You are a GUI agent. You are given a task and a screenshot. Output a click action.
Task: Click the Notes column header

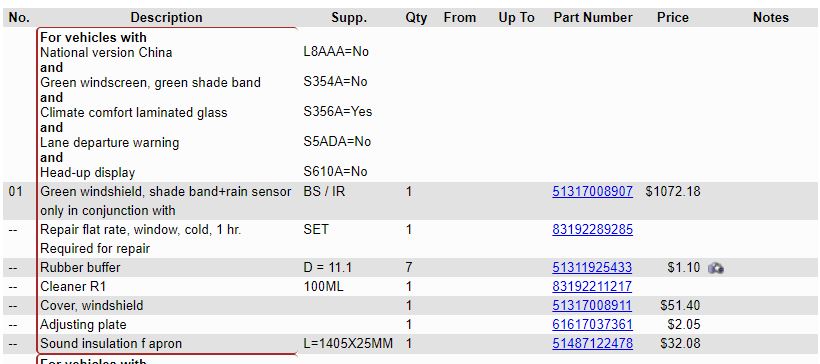click(770, 18)
